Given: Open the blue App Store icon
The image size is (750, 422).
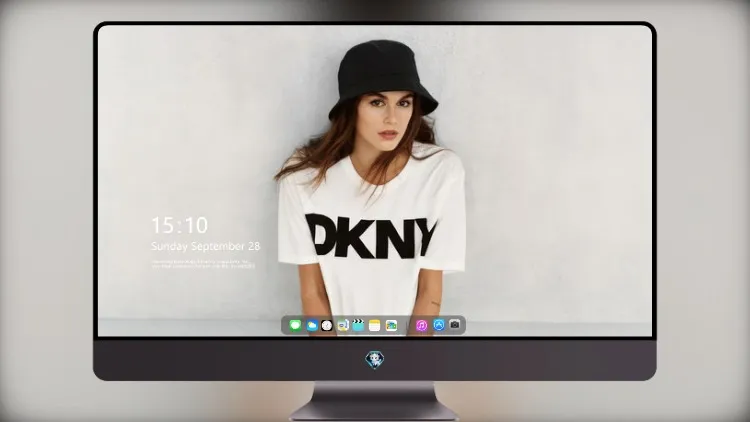Looking at the screenshot, I should coord(439,325).
